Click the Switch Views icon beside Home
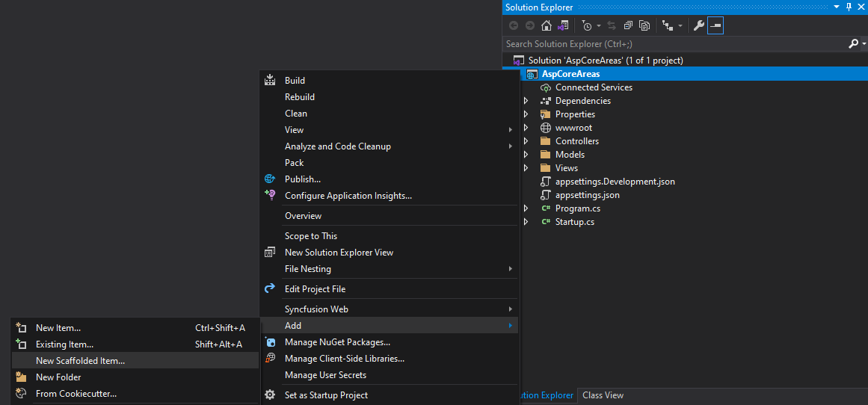Image resolution: width=868 pixels, height=405 pixels. 563,25
